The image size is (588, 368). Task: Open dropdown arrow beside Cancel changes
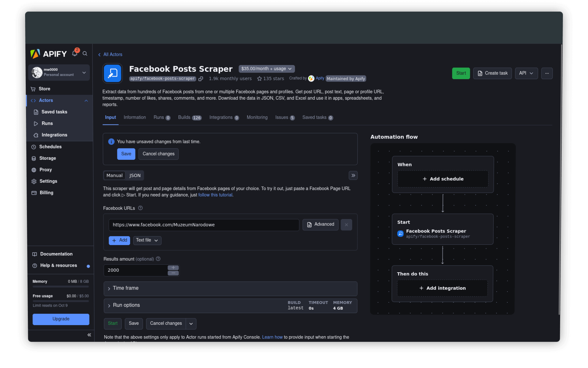click(191, 324)
